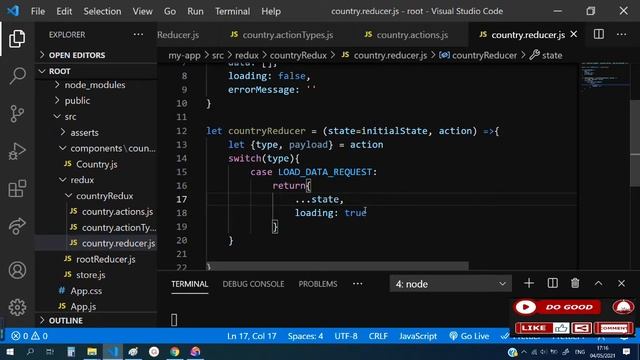Open the Edit menu
The width and height of the screenshot is (640, 360).
coord(64,11)
